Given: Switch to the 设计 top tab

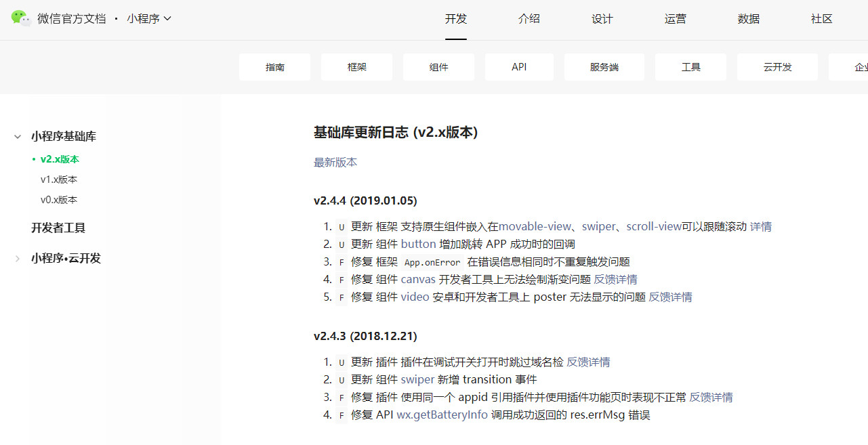Looking at the screenshot, I should point(602,19).
